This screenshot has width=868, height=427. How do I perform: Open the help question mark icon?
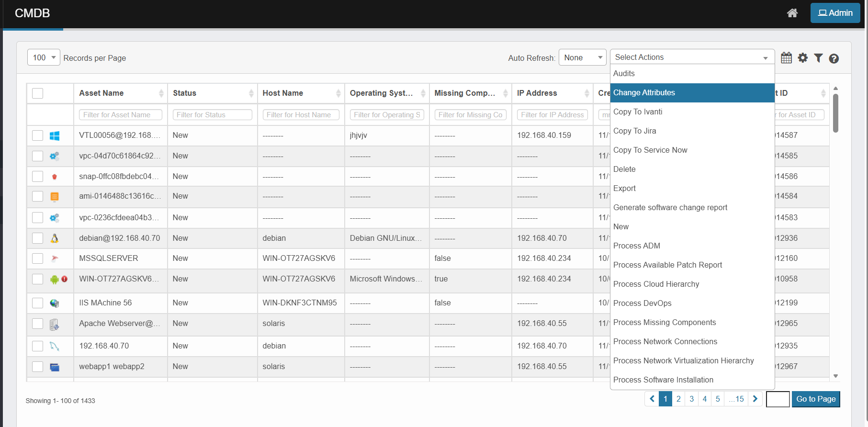(834, 58)
